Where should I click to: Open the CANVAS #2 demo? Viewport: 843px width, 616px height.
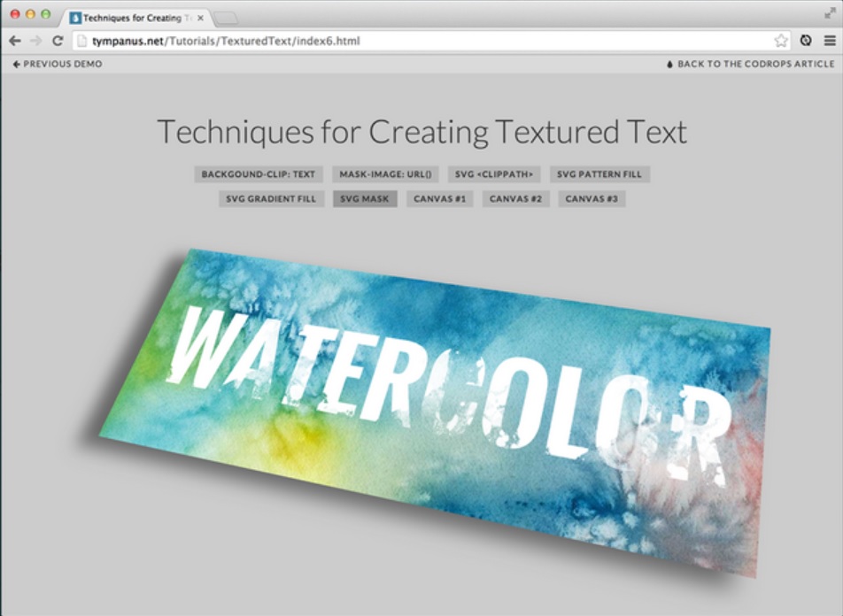tap(515, 199)
